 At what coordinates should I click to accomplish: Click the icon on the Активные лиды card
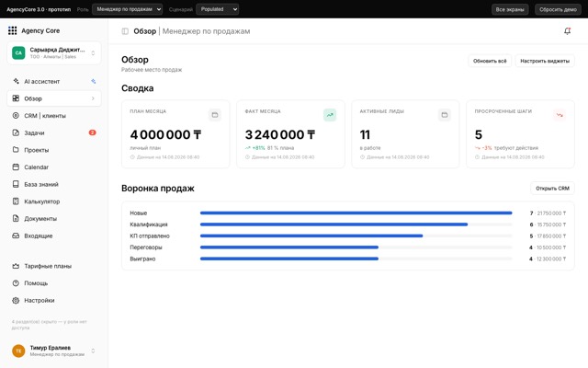(445, 115)
